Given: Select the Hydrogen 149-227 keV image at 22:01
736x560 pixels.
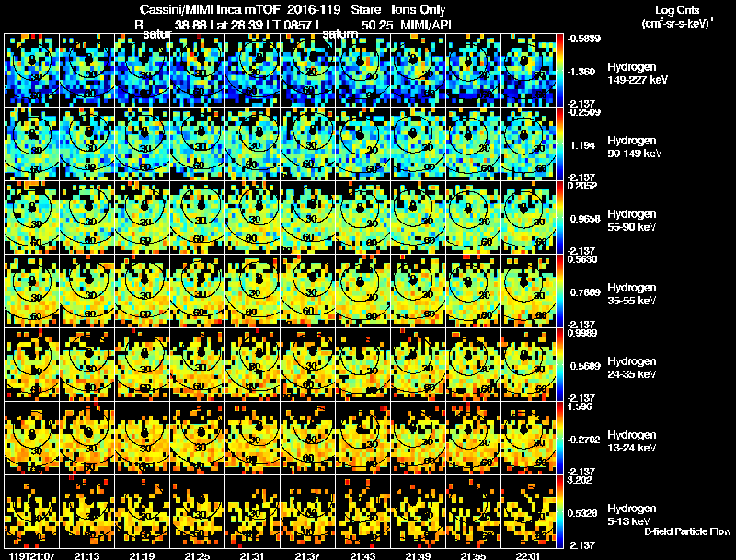Looking at the screenshot, I should pyautogui.click(x=528, y=70).
